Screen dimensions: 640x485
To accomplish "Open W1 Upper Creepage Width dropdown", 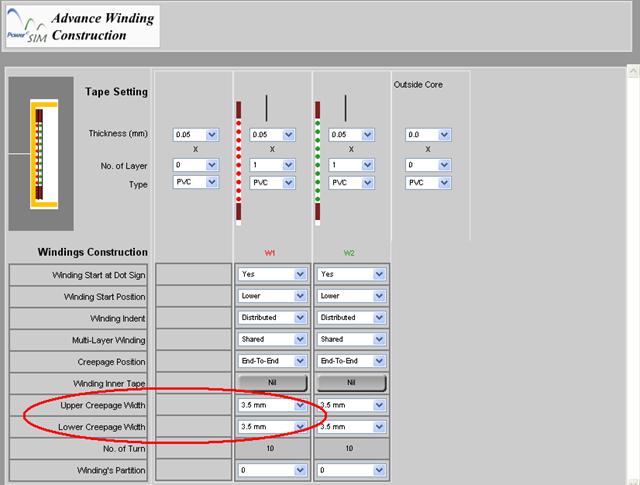I will [272, 405].
